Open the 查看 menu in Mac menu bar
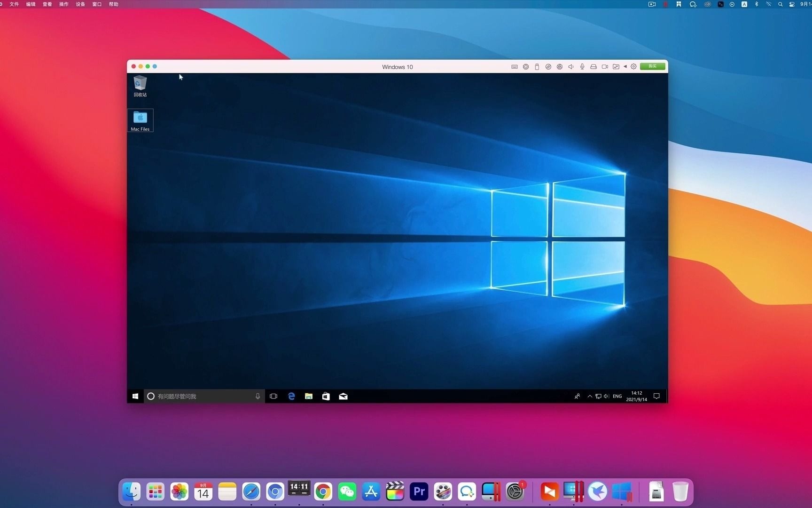812x508 pixels. (x=47, y=4)
